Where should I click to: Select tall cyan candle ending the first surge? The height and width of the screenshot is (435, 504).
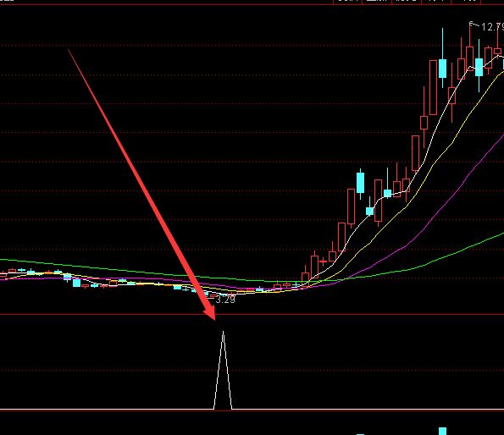(360, 183)
